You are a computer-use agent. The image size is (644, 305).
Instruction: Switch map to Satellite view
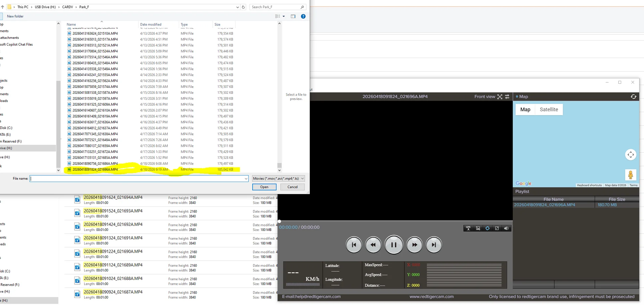pos(549,110)
